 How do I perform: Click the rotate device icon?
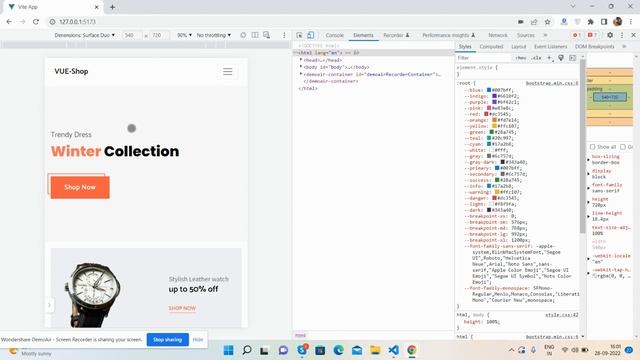(x=243, y=35)
